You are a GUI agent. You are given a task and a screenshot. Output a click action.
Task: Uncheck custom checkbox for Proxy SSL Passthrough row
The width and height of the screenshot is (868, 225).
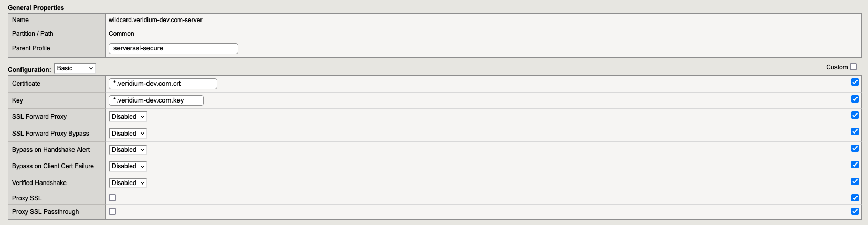pos(855,211)
